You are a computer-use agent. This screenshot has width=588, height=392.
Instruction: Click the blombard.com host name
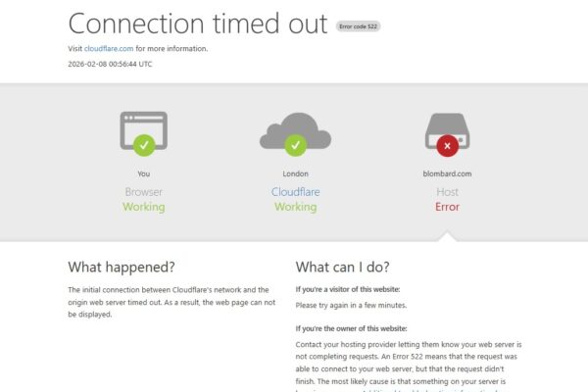(x=447, y=173)
